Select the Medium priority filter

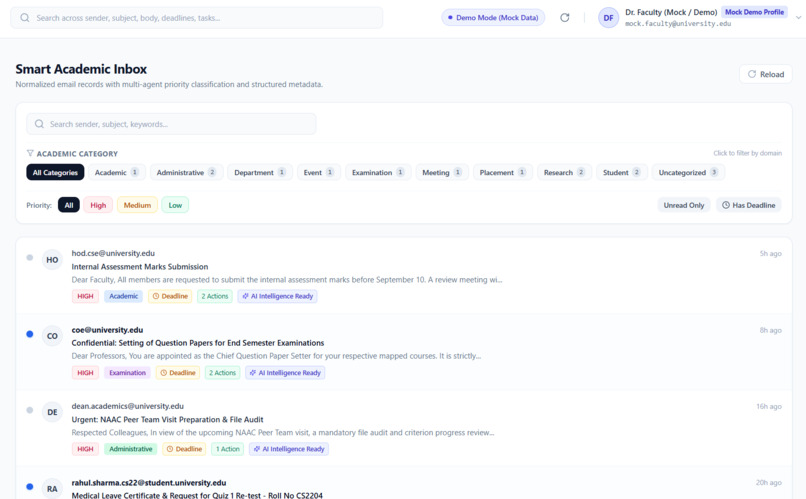click(x=137, y=205)
